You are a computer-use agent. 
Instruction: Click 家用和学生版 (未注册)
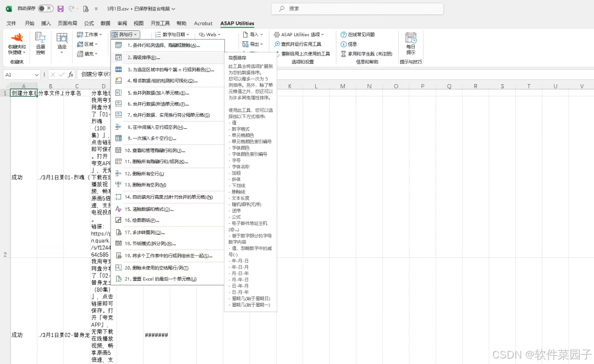[x=366, y=54]
